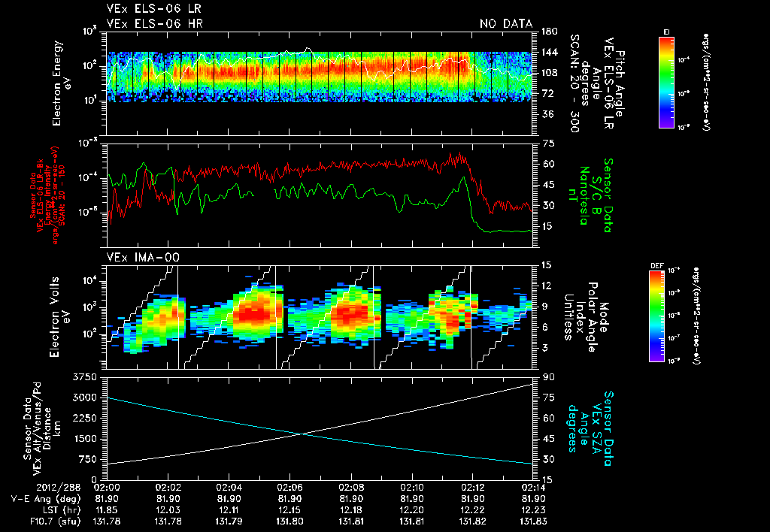Viewport: 770px width, 532px height.
Task: Click the 2250 altitude tick label
Action: [x=85, y=418]
